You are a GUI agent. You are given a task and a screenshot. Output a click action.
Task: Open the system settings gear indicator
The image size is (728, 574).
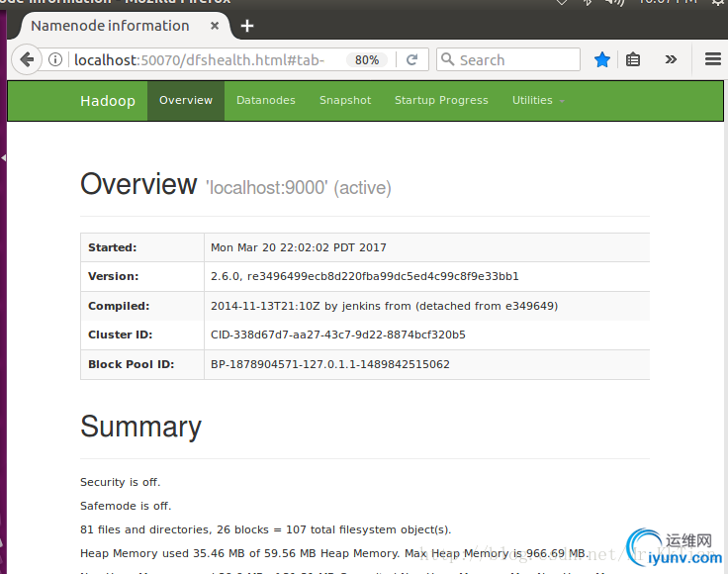(x=719, y=2)
